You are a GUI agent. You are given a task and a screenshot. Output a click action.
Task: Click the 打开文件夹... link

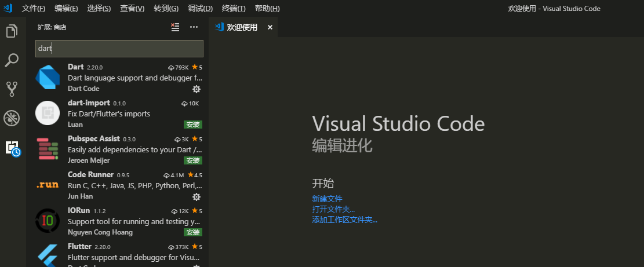pos(333,209)
